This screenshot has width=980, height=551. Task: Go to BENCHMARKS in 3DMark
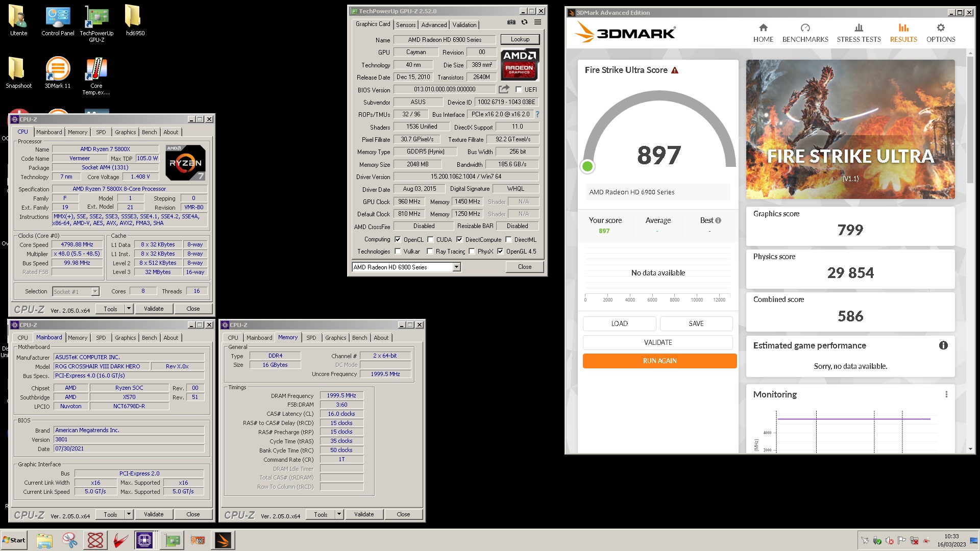tap(805, 33)
